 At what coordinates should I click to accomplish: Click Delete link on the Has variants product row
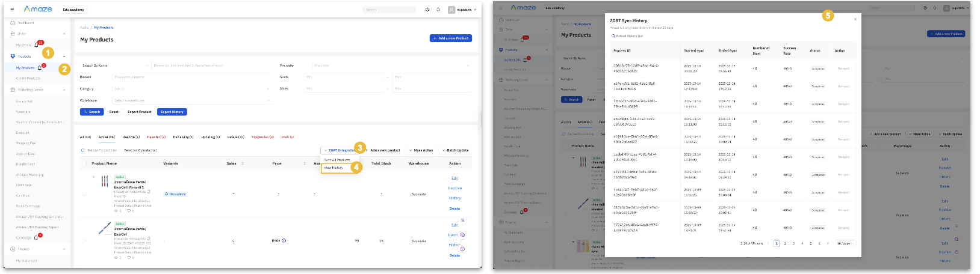pos(454,209)
